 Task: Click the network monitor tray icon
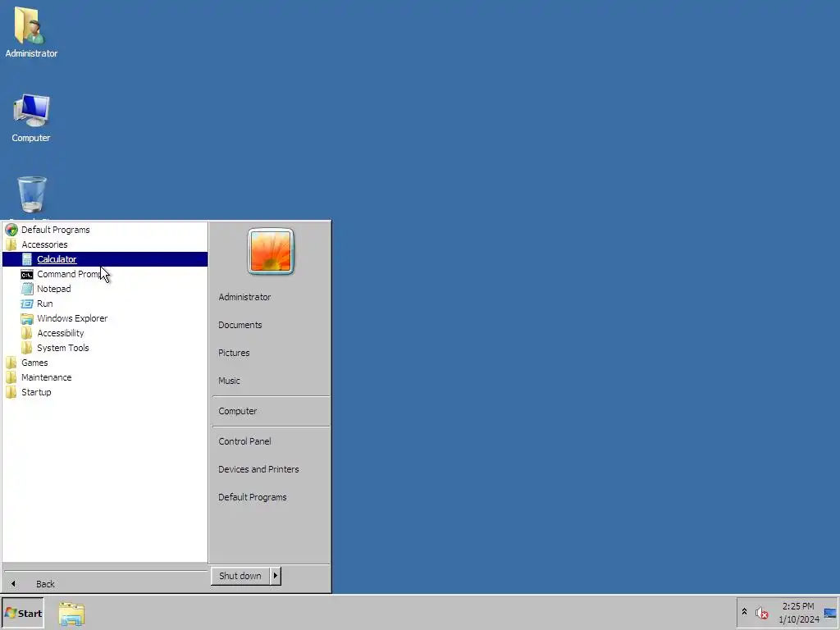point(830,613)
